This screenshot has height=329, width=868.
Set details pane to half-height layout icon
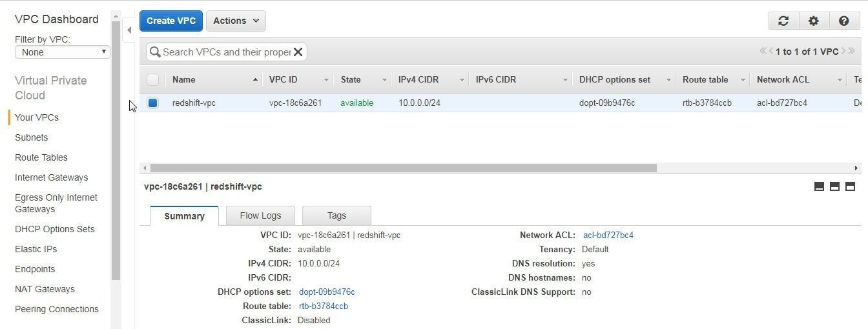(834, 186)
